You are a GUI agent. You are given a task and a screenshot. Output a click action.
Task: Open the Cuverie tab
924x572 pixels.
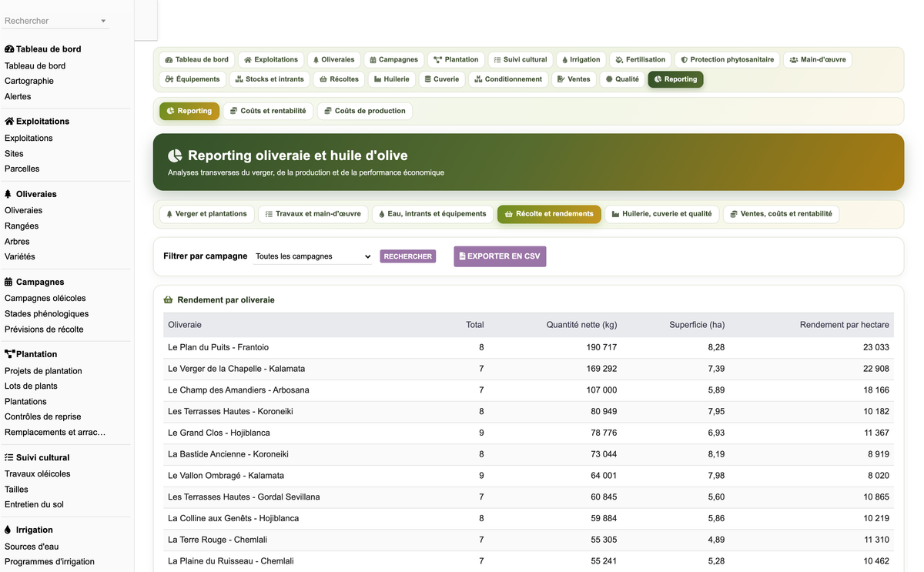click(442, 79)
